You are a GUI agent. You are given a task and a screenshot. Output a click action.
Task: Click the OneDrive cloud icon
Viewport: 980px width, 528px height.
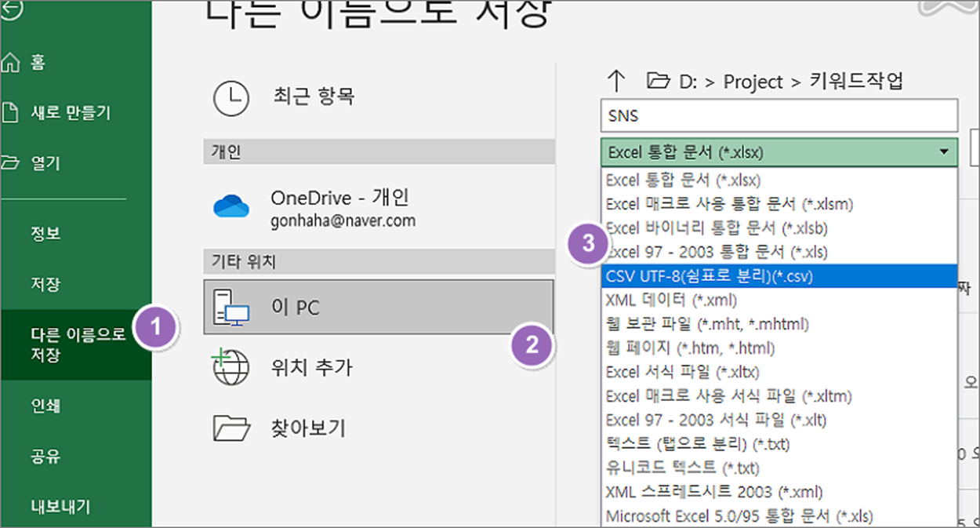click(x=231, y=207)
